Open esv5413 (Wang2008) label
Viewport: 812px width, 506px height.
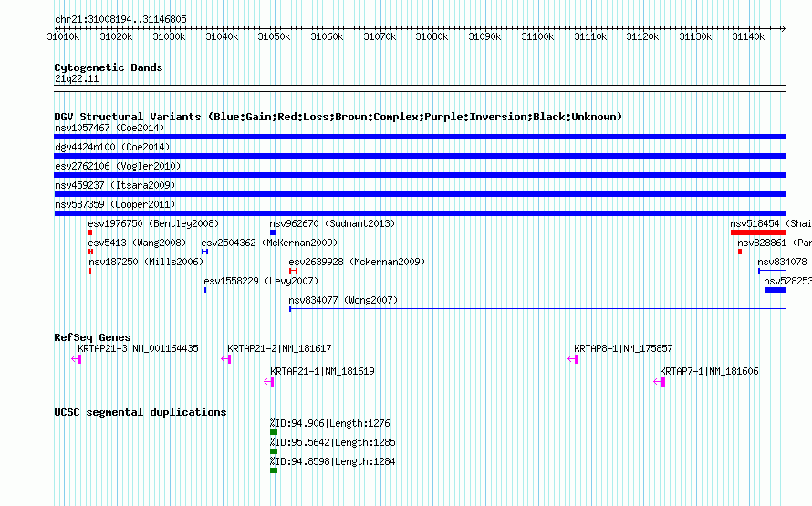[x=137, y=243]
